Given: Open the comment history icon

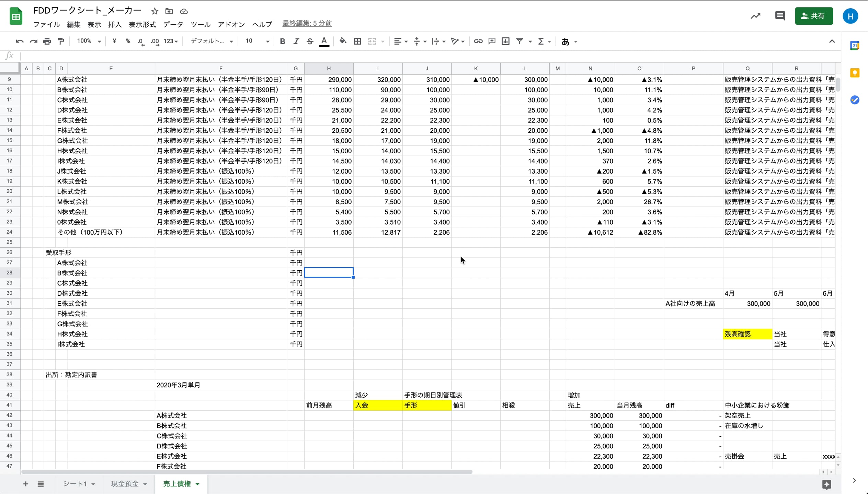Looking at the screenshot, I should (x=780, y=16).
